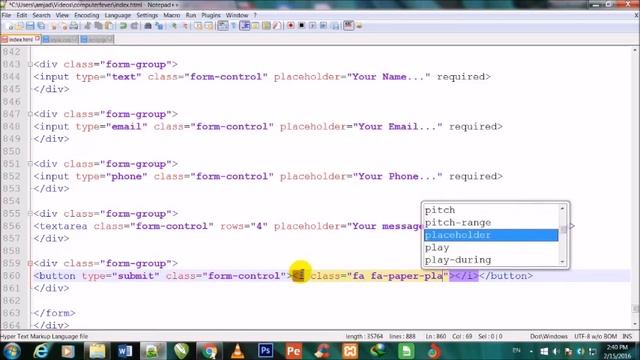
Task: Open the View menu
Action: tap(62, 15)
